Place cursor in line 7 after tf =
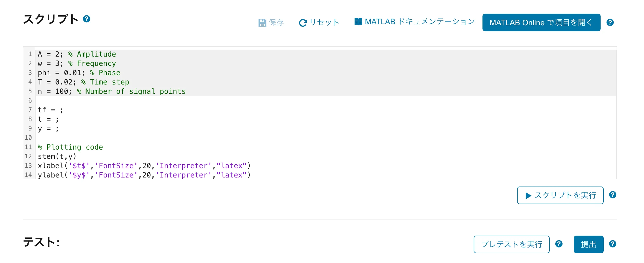 [58, 110]
